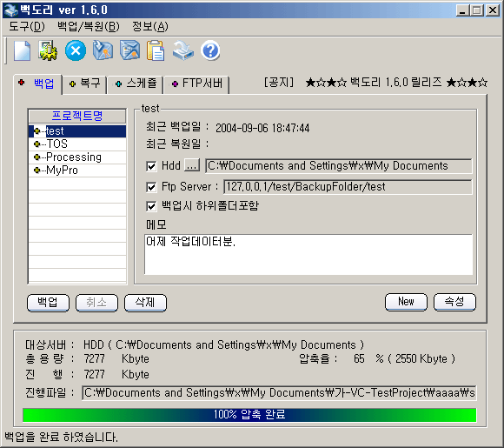
Task: Click the blank new document toolbar icon
Action: [x=23, y=50]
